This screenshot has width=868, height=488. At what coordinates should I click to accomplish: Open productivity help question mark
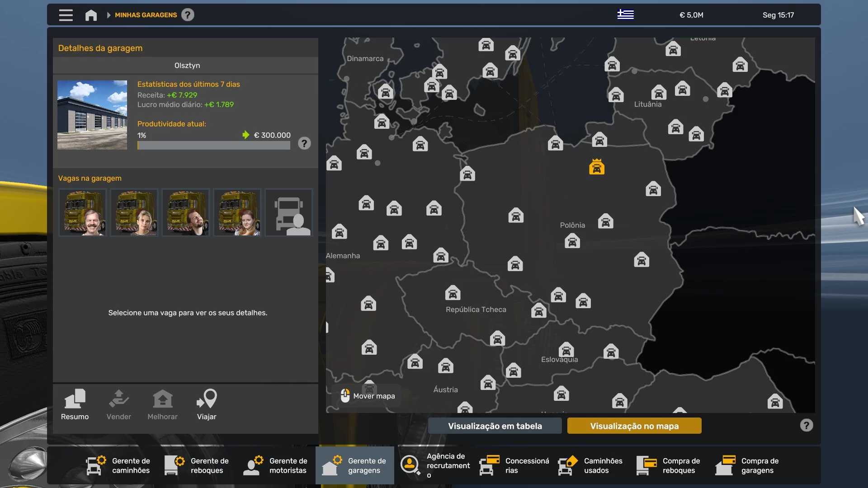point(304,143)
